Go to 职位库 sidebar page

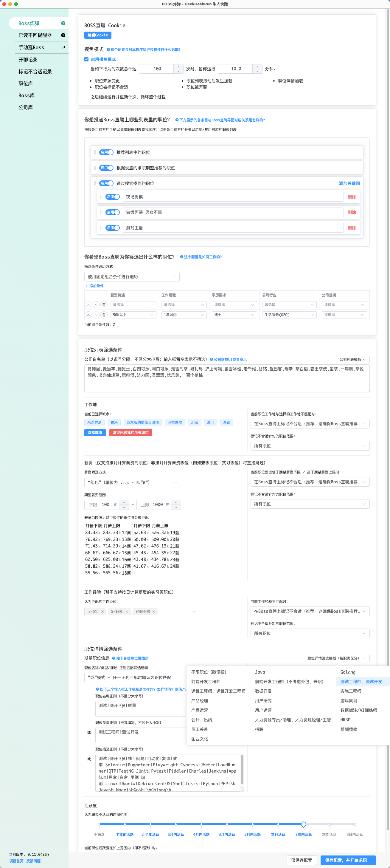(x=26, y=83)
